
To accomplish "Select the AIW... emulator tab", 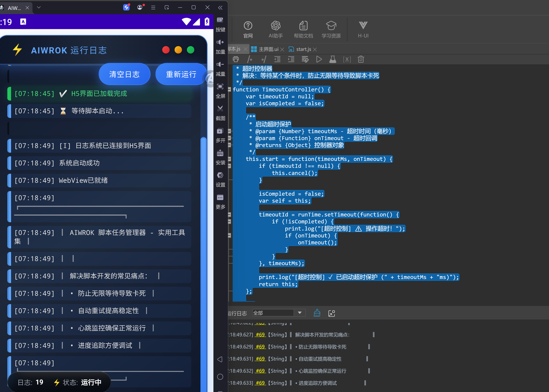I will click(14, 8).
